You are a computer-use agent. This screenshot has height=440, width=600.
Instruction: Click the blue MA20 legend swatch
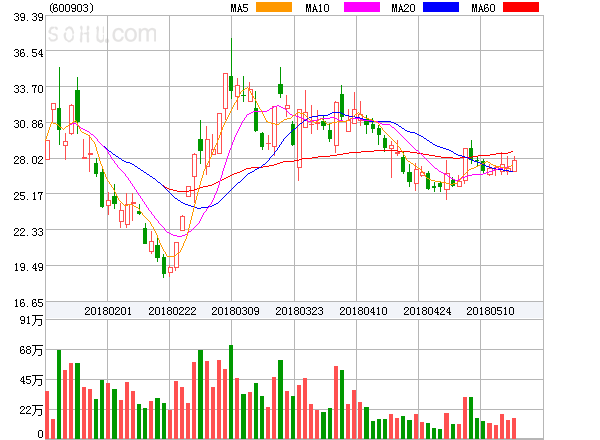point(441,7)
